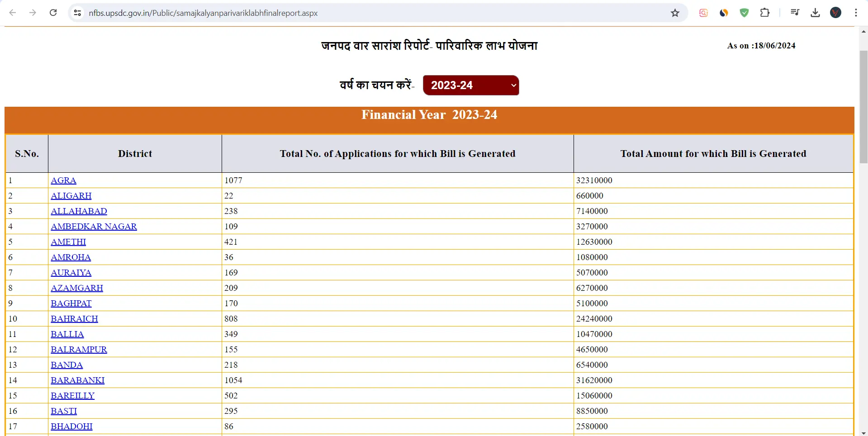Select the amount 4650000 for Balrampur

click(592, 349)
